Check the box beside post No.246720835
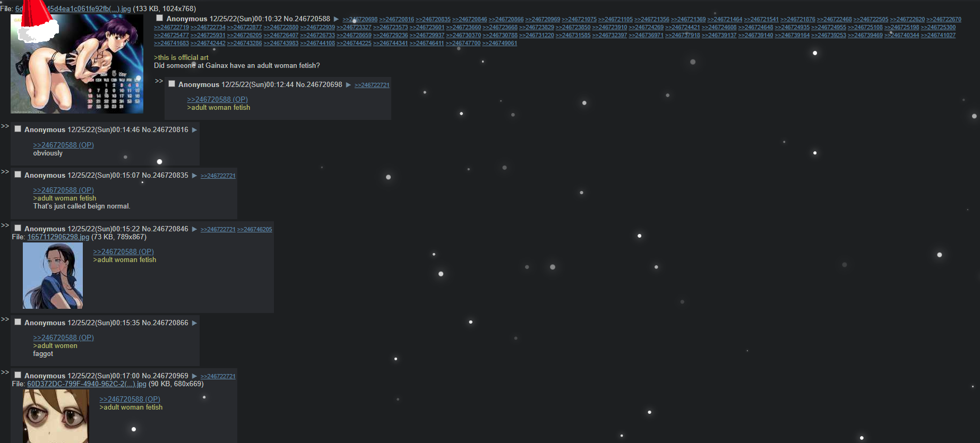 pyautogui.click(x=18, y=175)
